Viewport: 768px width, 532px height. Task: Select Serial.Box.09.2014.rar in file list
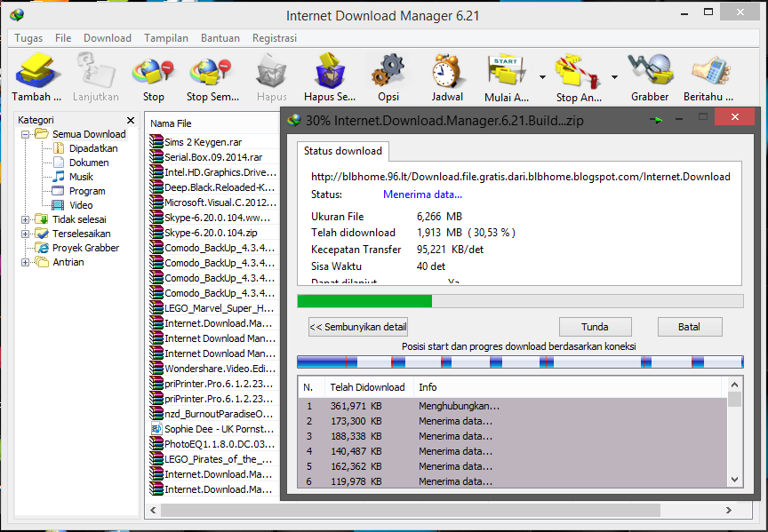click(213, 157)
